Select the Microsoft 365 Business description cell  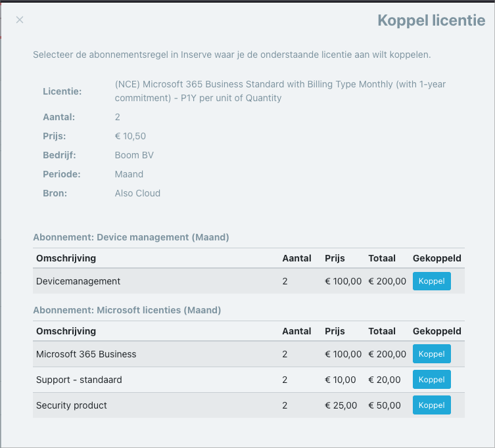86,354
